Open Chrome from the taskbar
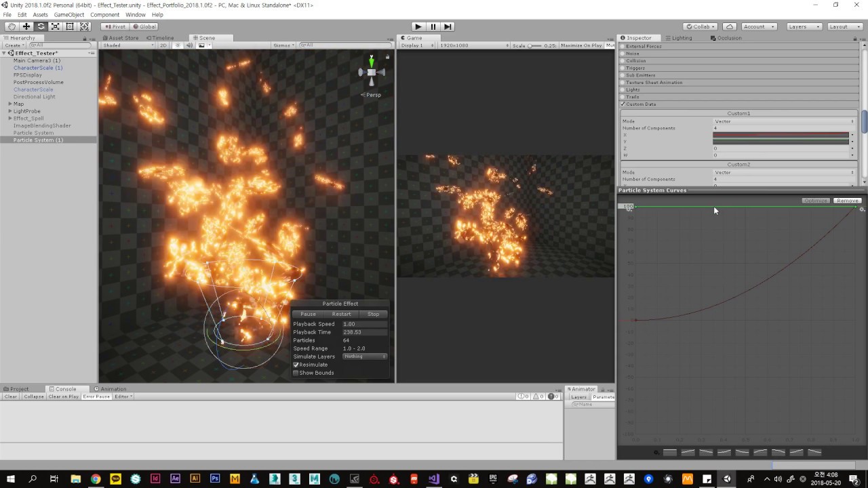 click(x=96, y=479)
